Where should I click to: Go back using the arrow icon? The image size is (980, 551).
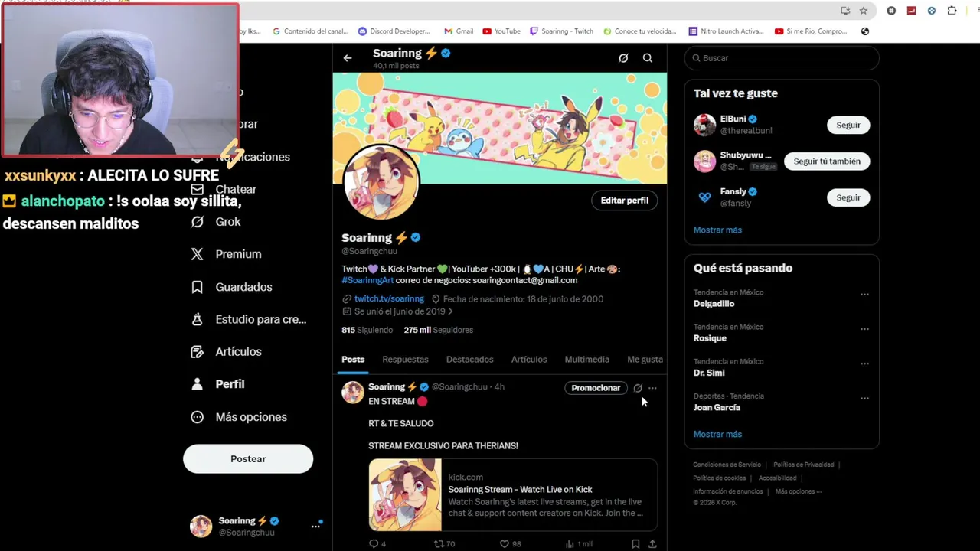[x=348, y=58]
